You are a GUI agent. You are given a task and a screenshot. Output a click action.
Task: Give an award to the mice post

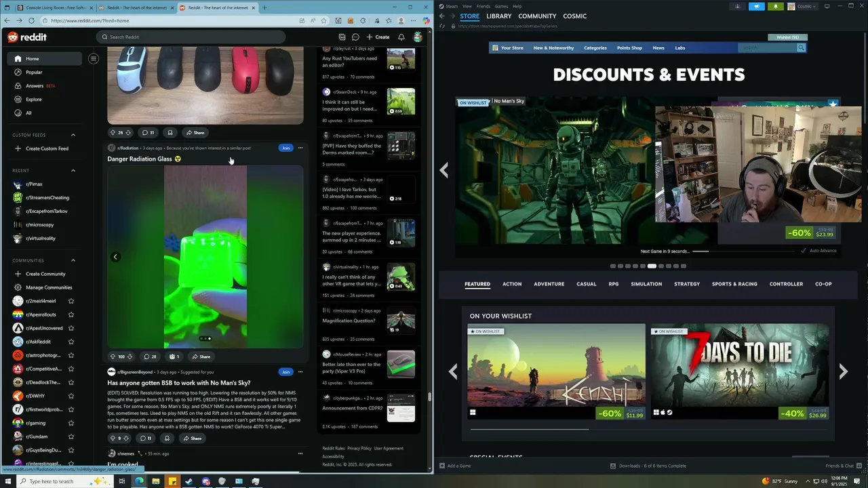pos(170,133)
